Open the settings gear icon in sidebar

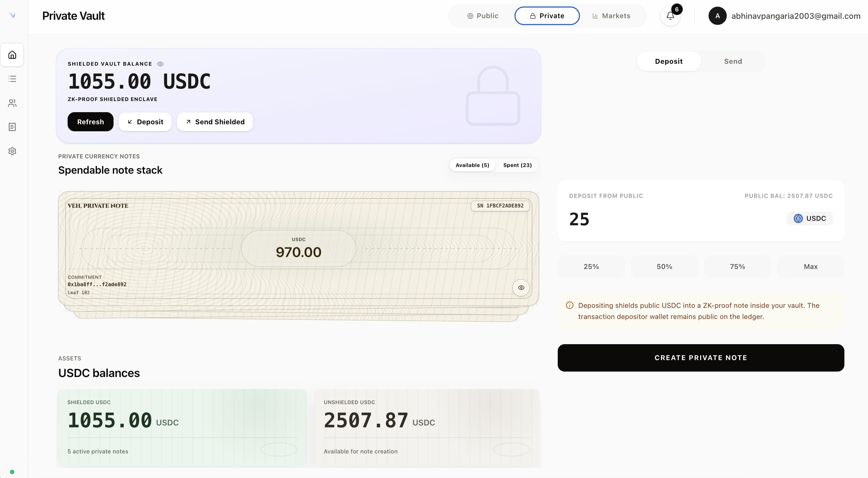coord(12,151)
